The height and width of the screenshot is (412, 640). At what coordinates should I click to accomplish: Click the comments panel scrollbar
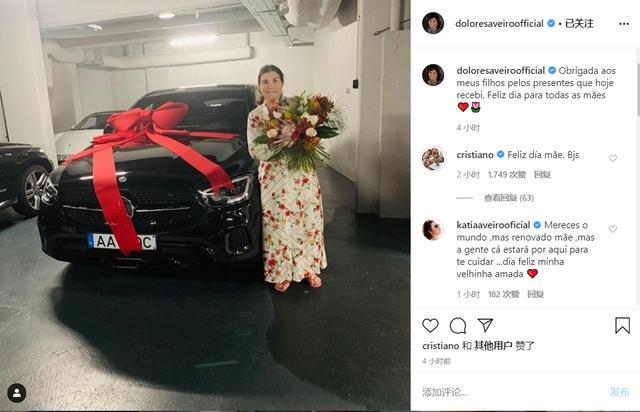(638, 90)
